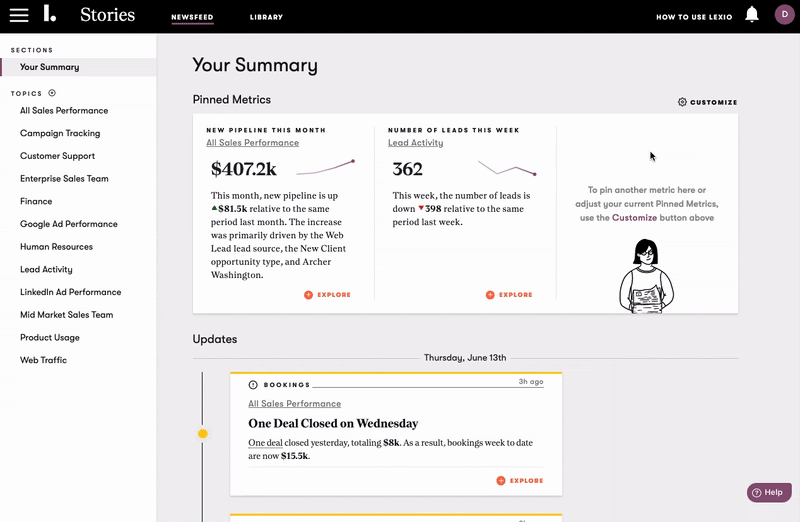Click the 362 leads value
The image size is (800, 522).
click(x=407, y=169)
